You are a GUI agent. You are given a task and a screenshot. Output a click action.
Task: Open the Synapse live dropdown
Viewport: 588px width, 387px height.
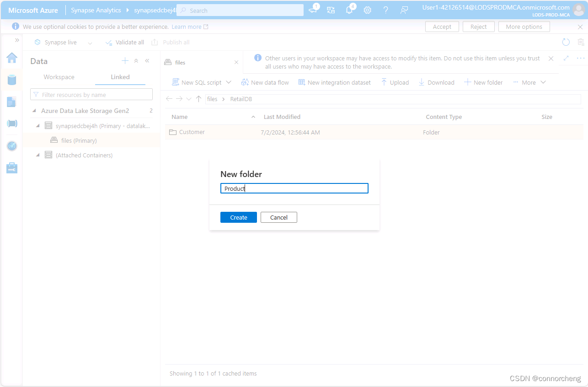pos(90,43)
